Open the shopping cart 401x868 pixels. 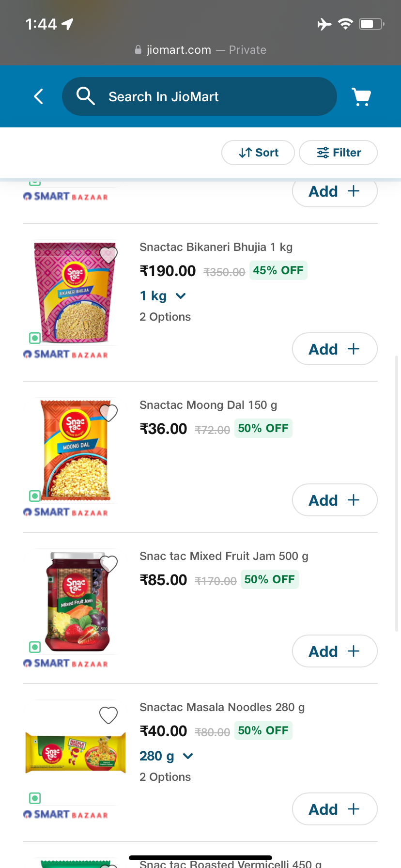click(x=361, y=97)
